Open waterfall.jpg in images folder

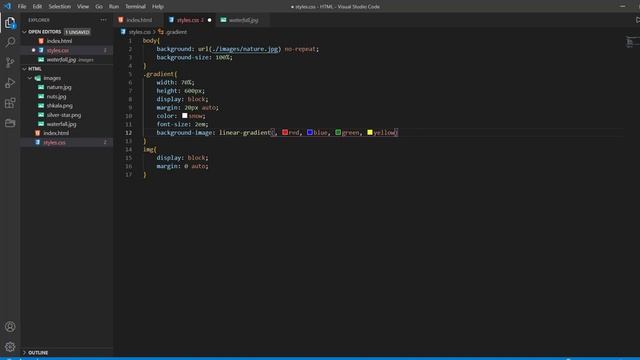pyautogui.click(x=61, y=124)
